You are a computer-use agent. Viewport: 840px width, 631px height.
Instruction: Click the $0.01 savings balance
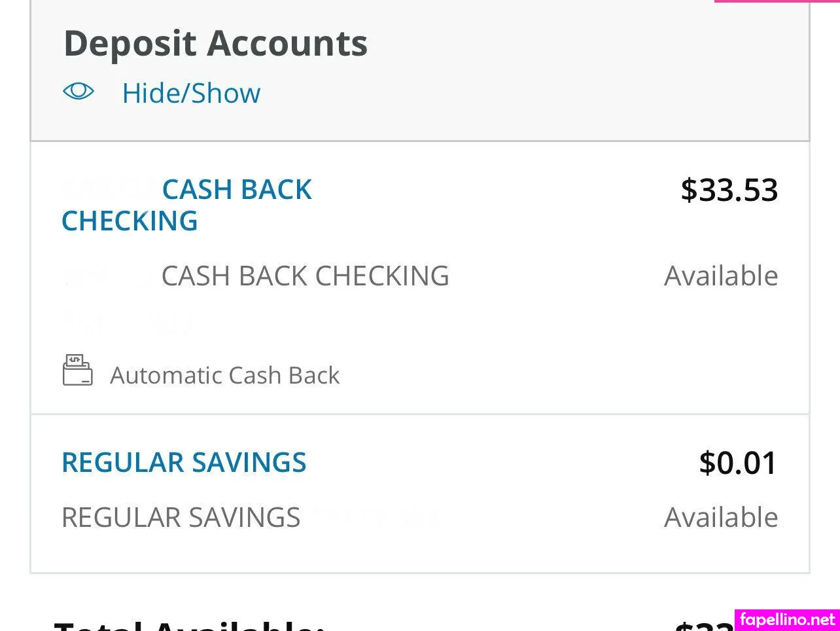738,463
